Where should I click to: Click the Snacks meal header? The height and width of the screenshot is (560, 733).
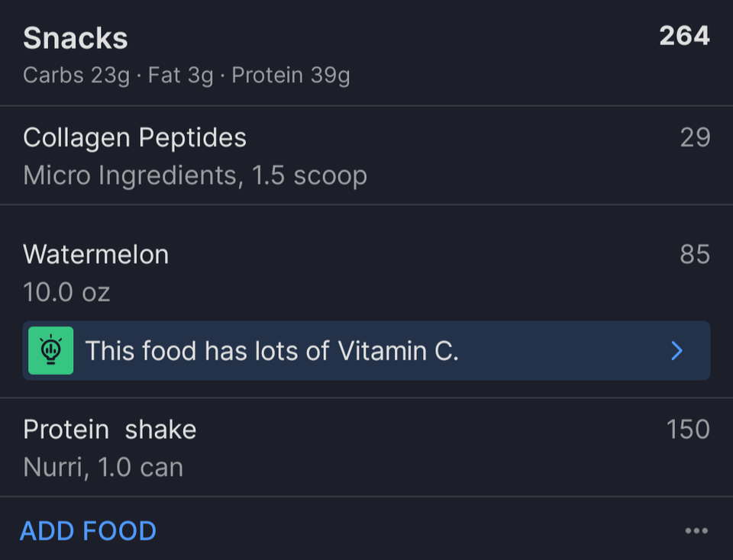[x=76, y=38]
